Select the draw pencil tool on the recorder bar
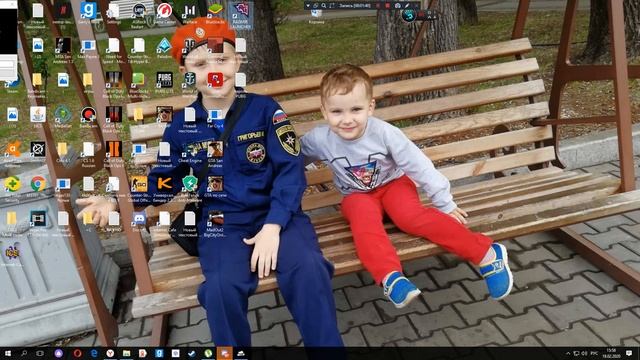640x360 pixels. [407, 6]
